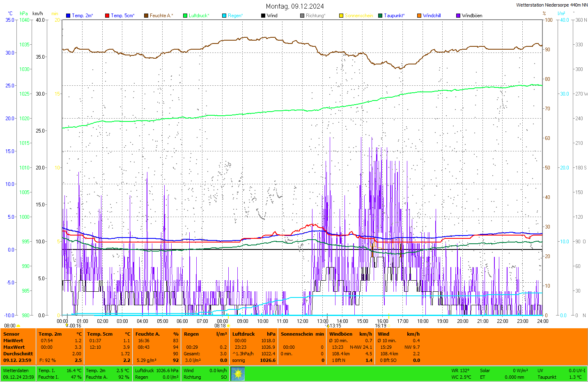Click the sunny weather icon
Image resolution: width=588 pixels, height=382 pixels.
point(238,374)
